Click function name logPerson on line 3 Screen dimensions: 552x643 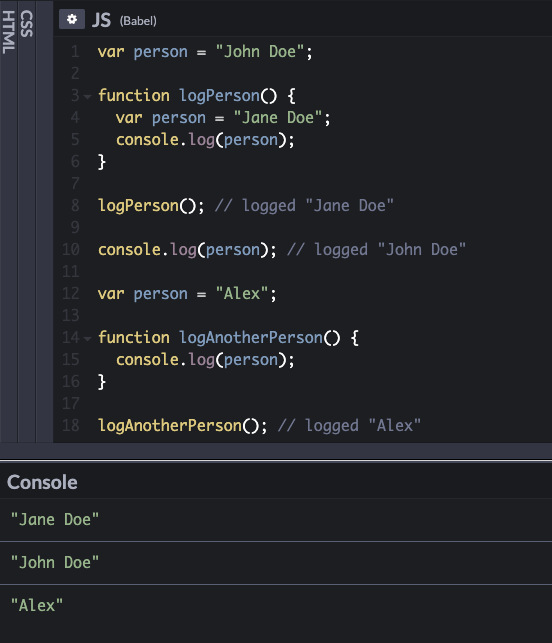pos(219,96)
